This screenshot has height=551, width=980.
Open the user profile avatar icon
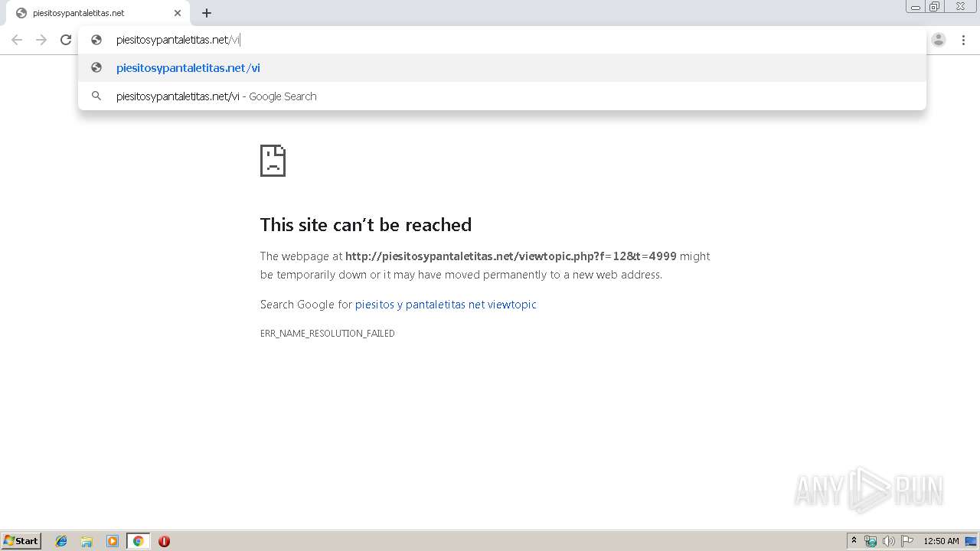click(x=939, y=40)
